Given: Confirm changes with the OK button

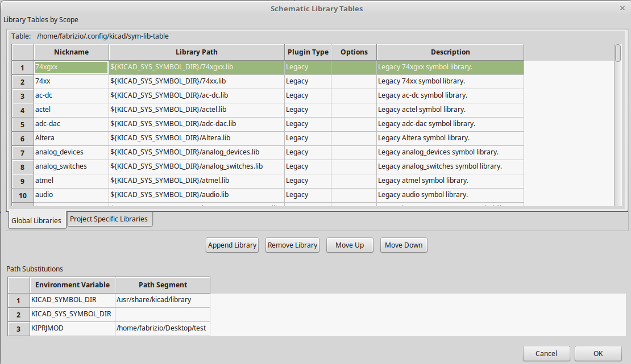Looking at the screenshot, I should click(597, 353).
